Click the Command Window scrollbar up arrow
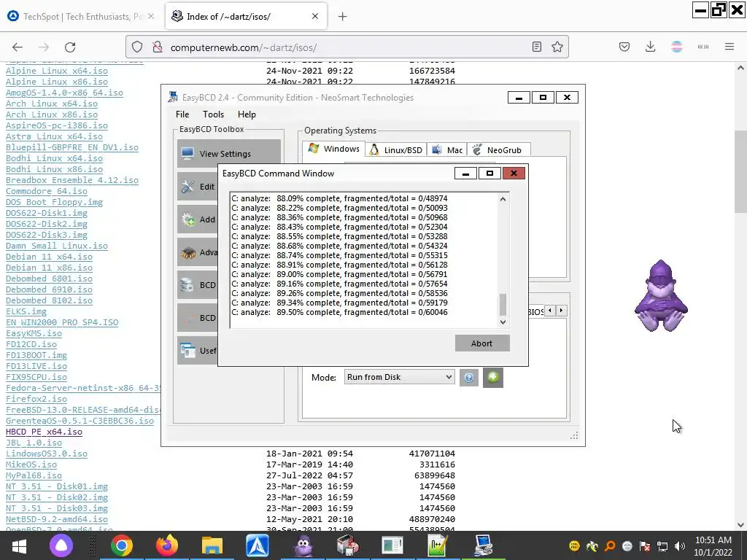747x560 pixels. [503, 199]
